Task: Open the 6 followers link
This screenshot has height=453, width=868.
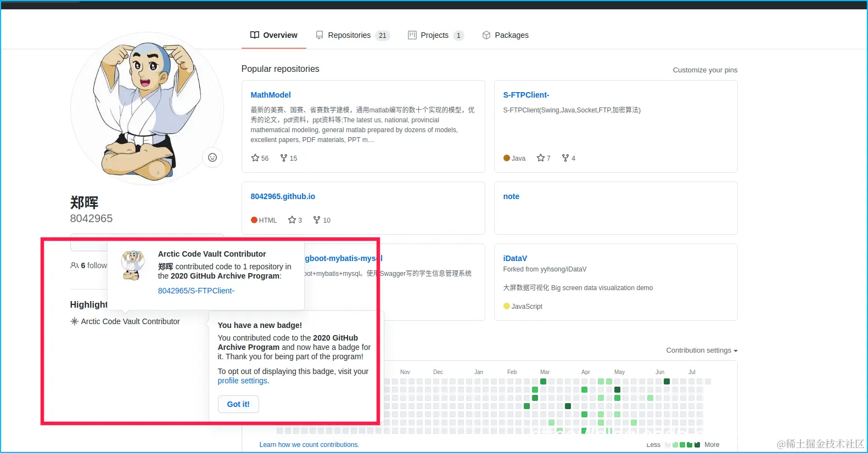Action: coord(94,265)
